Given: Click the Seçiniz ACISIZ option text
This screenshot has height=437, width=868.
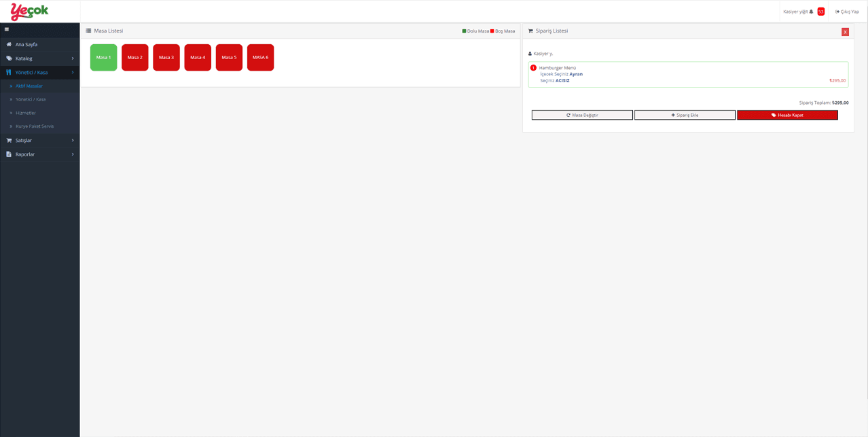Looking at the screenshot, I should [x=555, y=81].
